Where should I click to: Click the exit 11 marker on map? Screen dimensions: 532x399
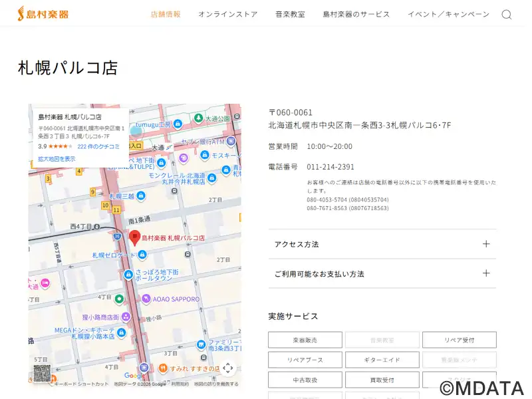[116, 210]
